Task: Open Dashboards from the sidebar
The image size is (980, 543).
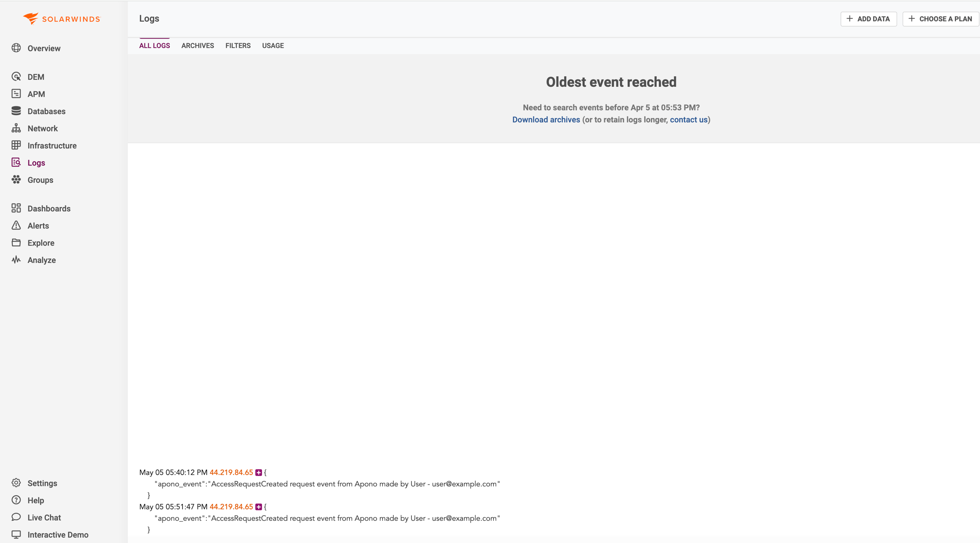Action: tap(48, 209)
